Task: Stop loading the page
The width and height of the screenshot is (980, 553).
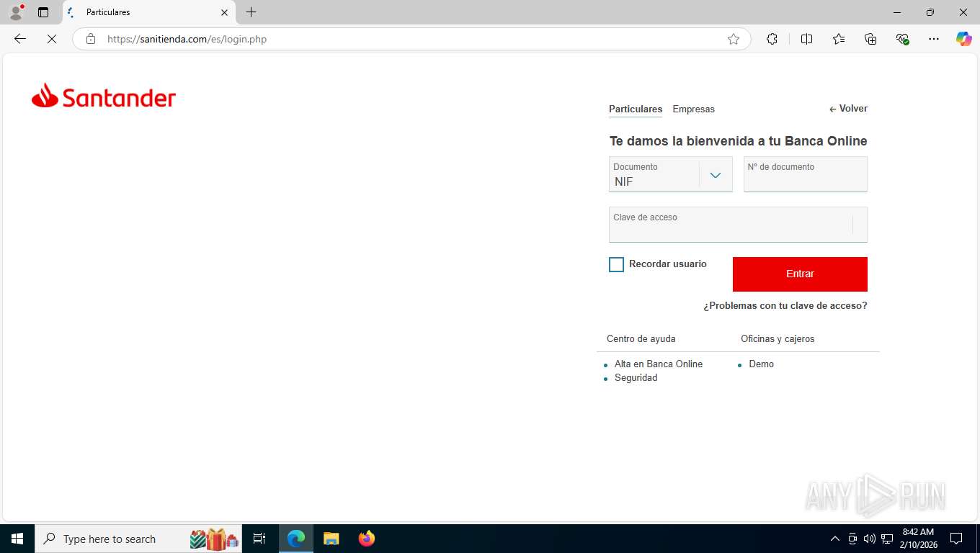Action: pyautogui.click(x=52, y=39)
